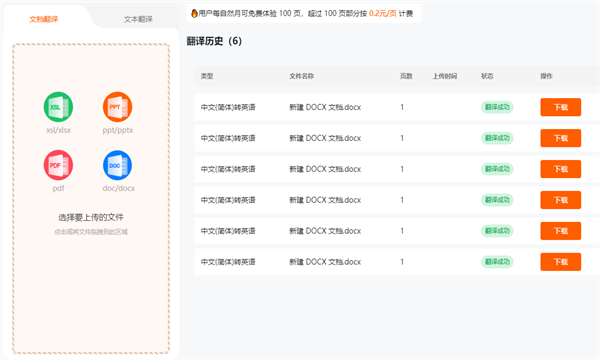
Task: Select the blue DOC document file icon
Action: [117, 165]
